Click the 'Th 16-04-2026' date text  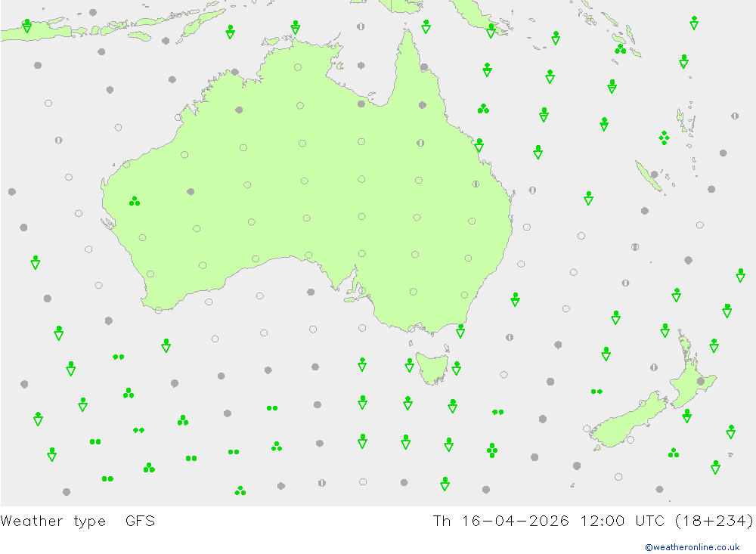[500, 522]
